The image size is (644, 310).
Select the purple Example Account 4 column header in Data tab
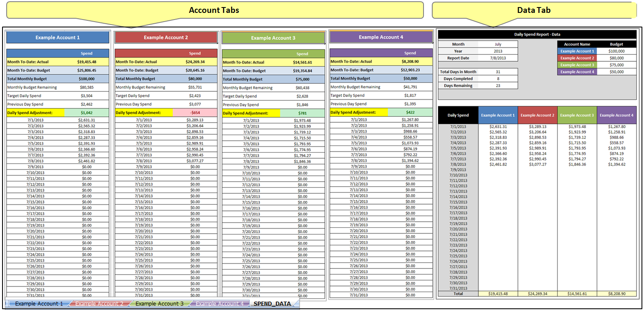(617, 115)
